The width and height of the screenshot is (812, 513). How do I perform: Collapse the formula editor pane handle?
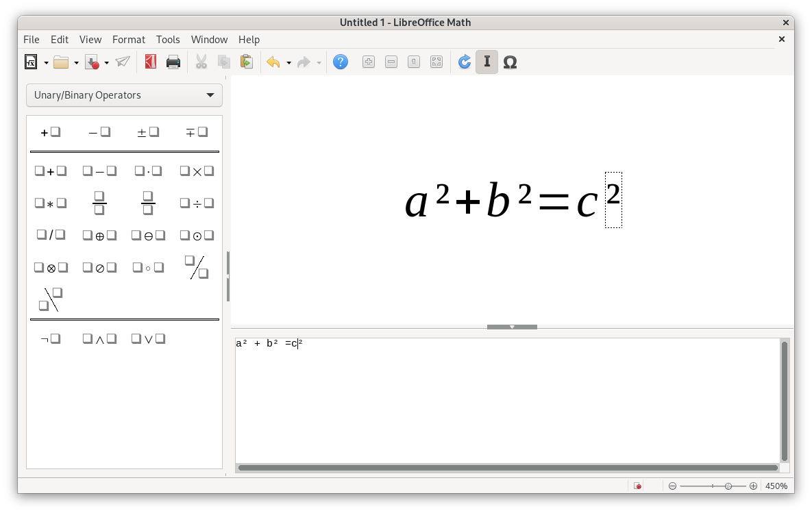512,327
